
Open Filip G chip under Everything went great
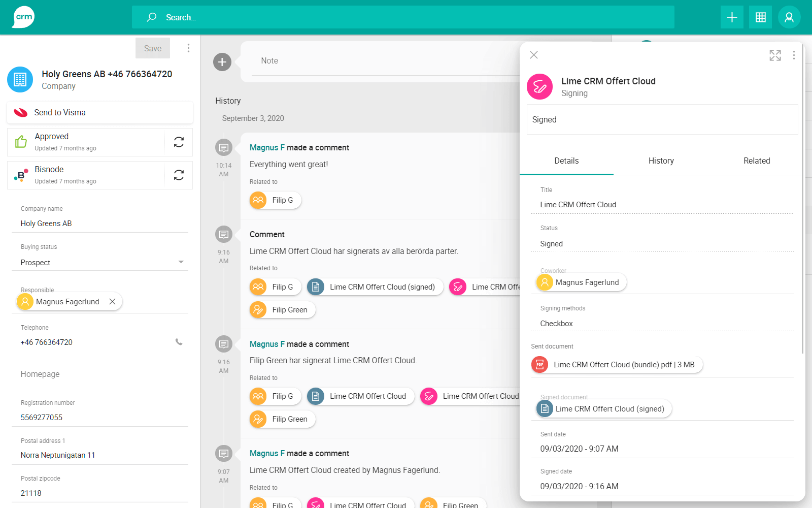[x=276, y=200]
